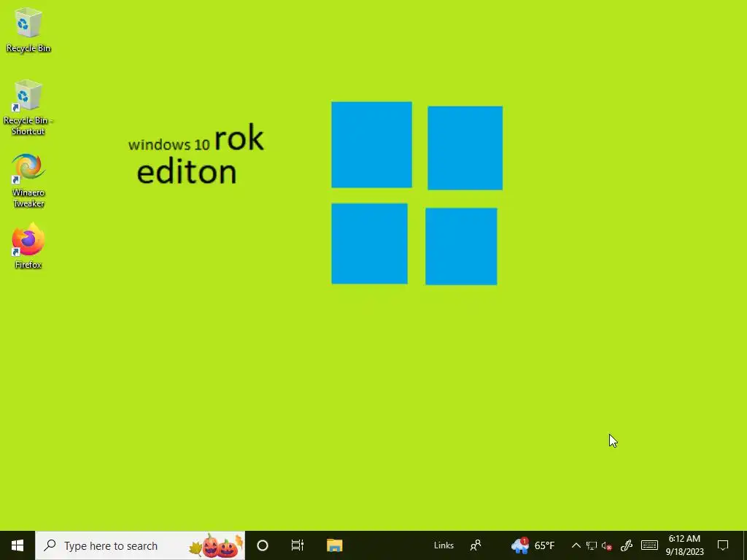This screenshot has height=560, width=747.
Task: Open the Links toolbar on the taskbar
Action: tap(444, 545)
